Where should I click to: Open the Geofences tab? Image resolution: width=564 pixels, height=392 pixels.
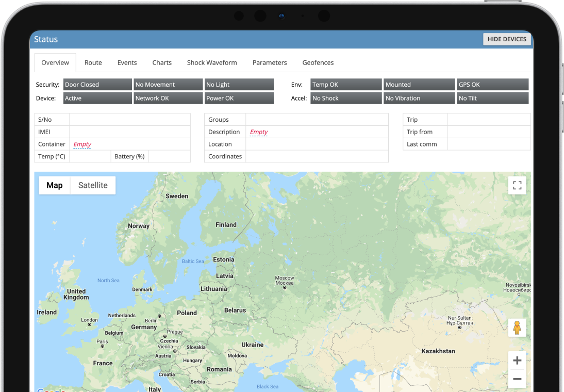pyautogui.click(x=318, y=62)
